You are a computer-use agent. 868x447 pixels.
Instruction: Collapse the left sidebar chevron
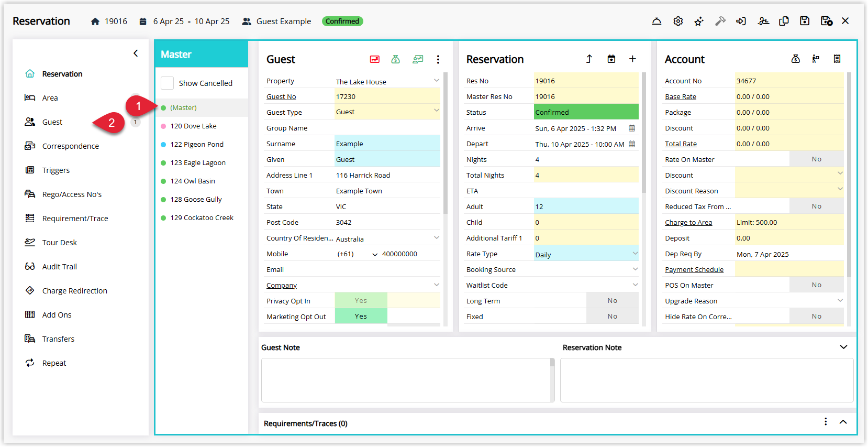pos(136,53)
